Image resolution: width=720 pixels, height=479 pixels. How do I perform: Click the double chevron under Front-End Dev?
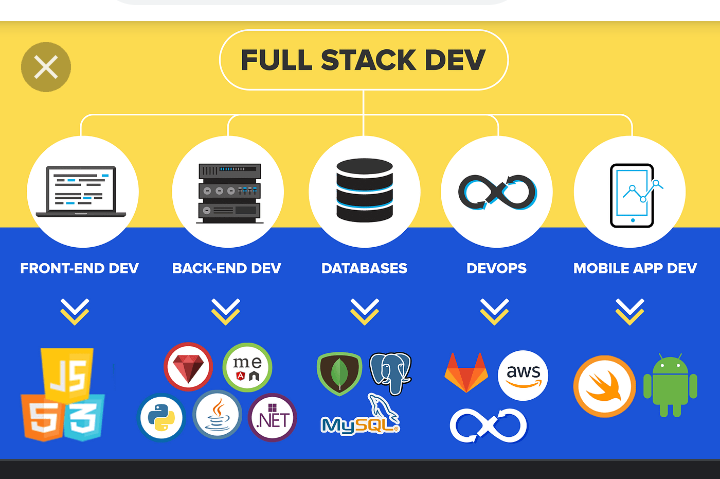pos(75,312)
